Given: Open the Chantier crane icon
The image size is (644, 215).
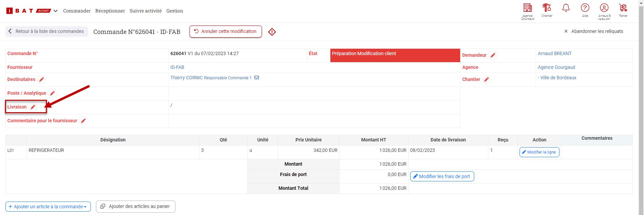Looking at the screenshot, I should [x=547, y=8].
